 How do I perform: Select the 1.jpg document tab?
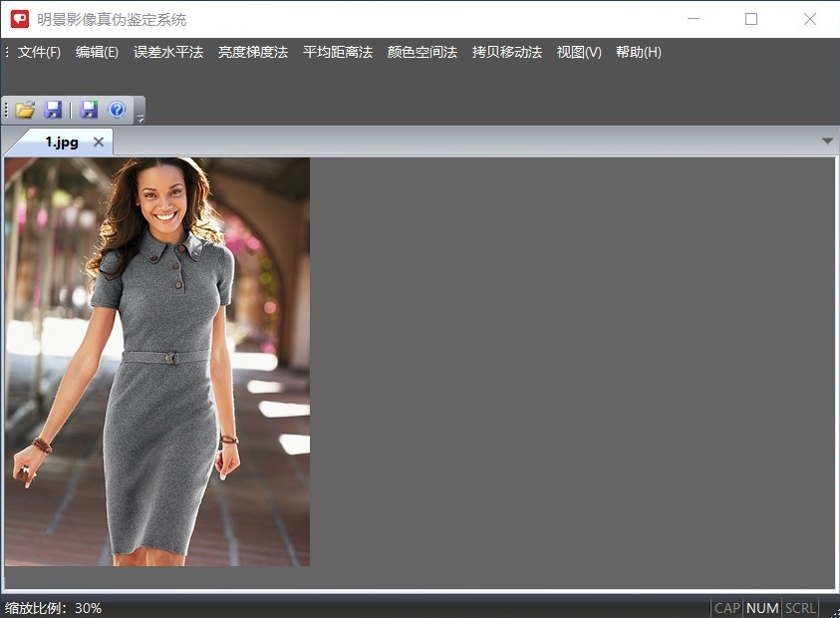[x=61, y=143]
